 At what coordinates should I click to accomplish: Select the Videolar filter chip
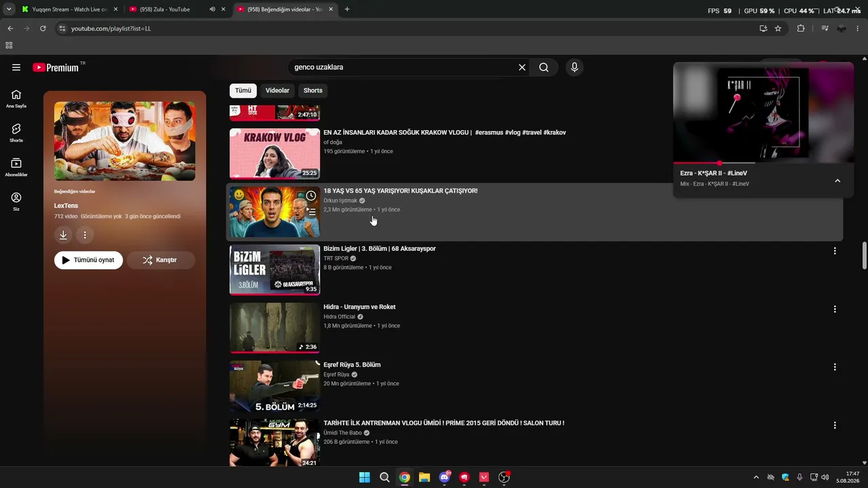[277, 90]
